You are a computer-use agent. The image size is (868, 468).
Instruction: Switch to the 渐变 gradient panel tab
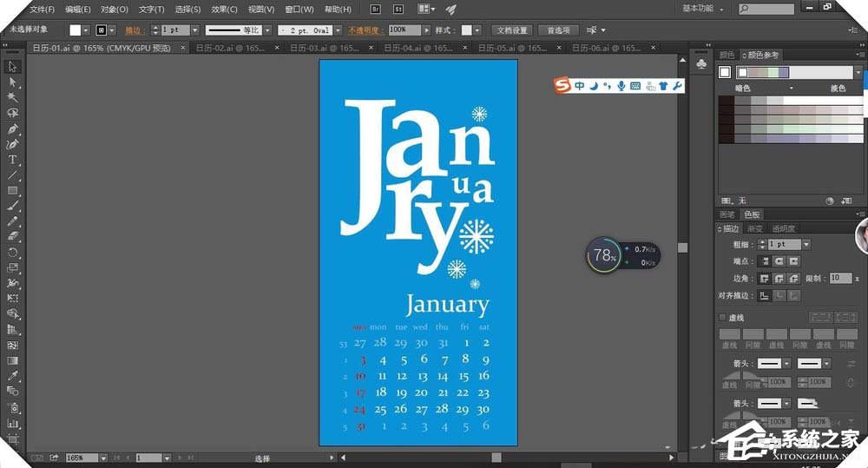755,228
